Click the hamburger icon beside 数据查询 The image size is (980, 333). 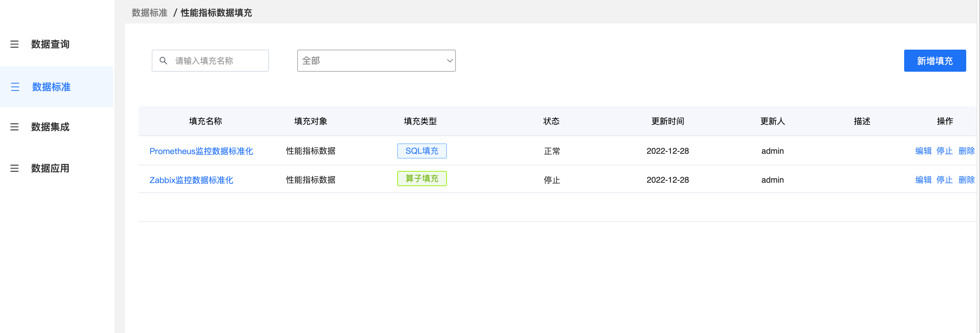click(x=14, y=44)
